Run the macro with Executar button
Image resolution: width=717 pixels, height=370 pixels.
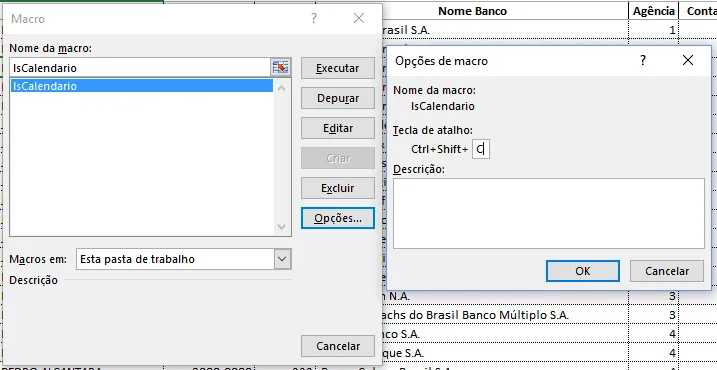(x=338, y=68)
